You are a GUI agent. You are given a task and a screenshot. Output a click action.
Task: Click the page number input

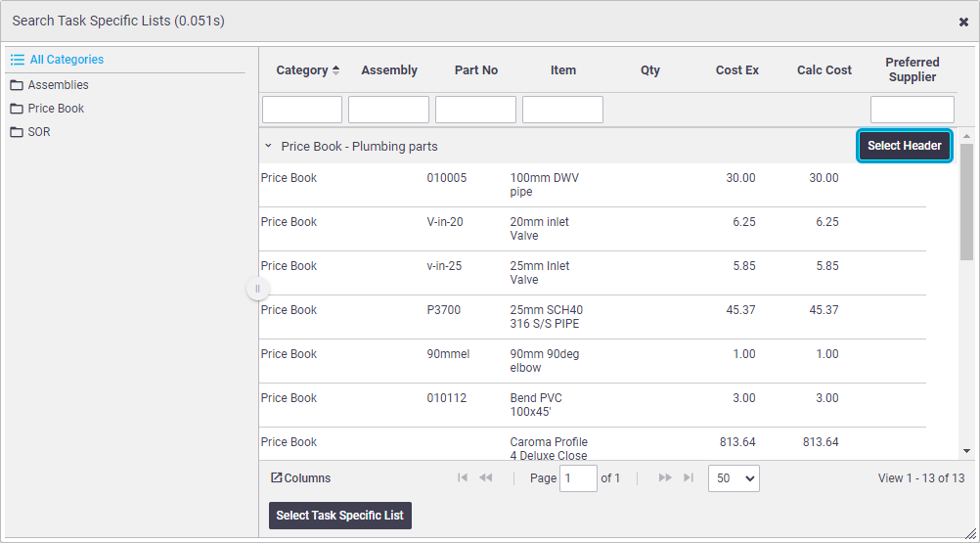coord(578,478)
